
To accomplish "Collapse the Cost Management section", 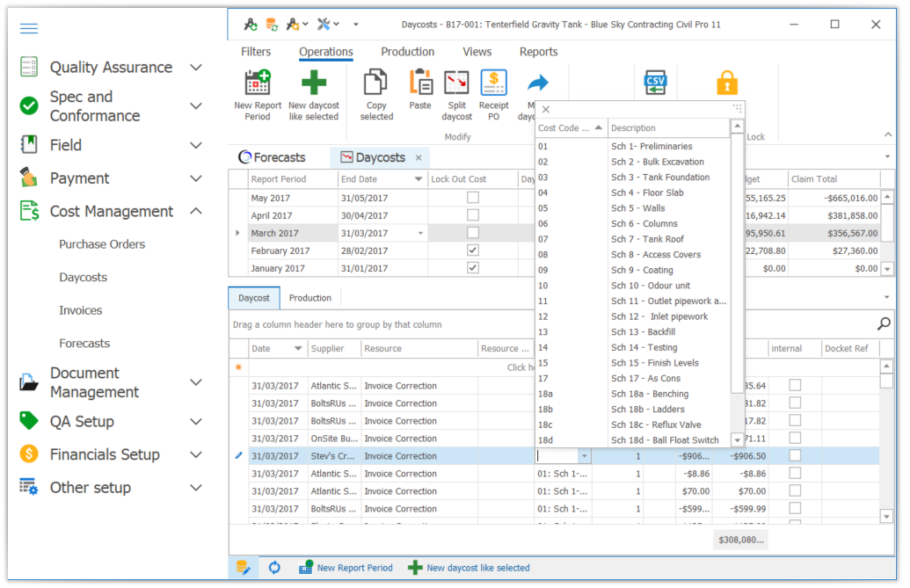I will (x=197, y=211).
